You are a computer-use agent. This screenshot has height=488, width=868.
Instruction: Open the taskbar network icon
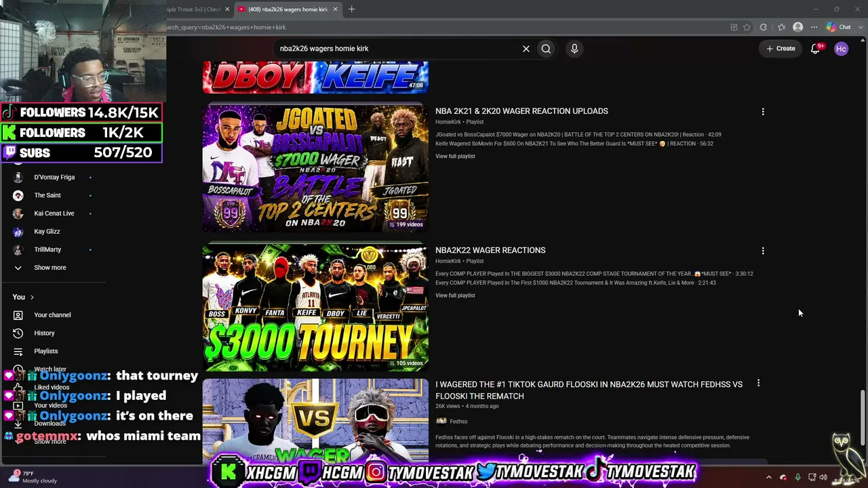tap(812, 477)
